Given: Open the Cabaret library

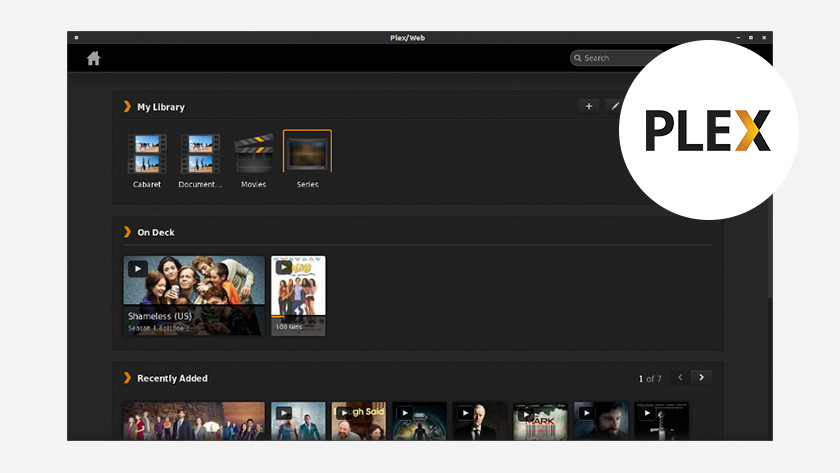Looking at the screenshot, I should [147, 154].
